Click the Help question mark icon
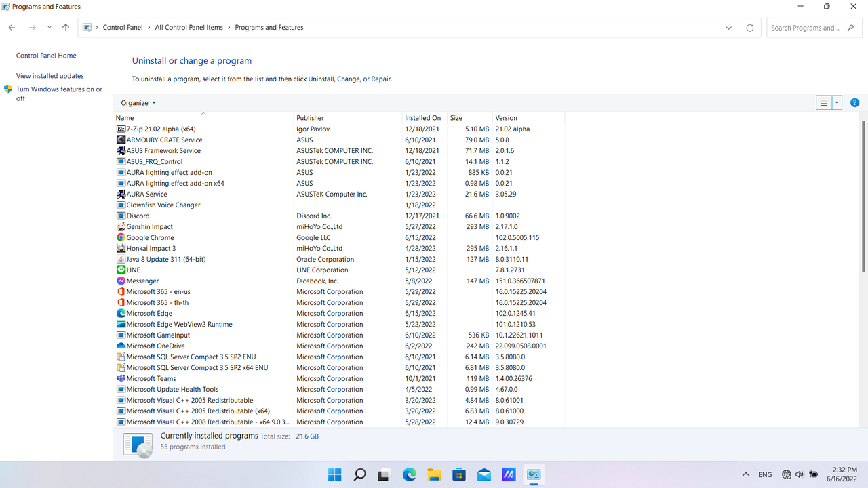This screenshot has width=868, height=488. click(x=854, y=102)
